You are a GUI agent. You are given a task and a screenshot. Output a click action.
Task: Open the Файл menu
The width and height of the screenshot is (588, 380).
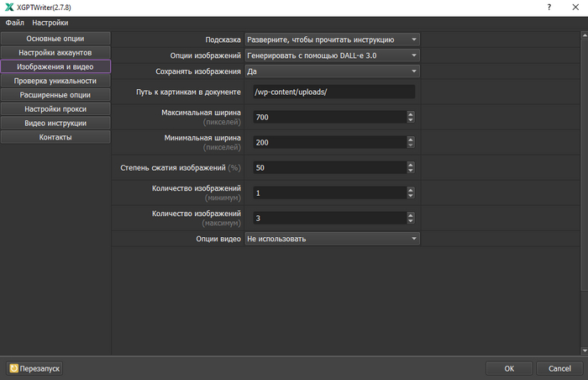(x=15, y=23)
